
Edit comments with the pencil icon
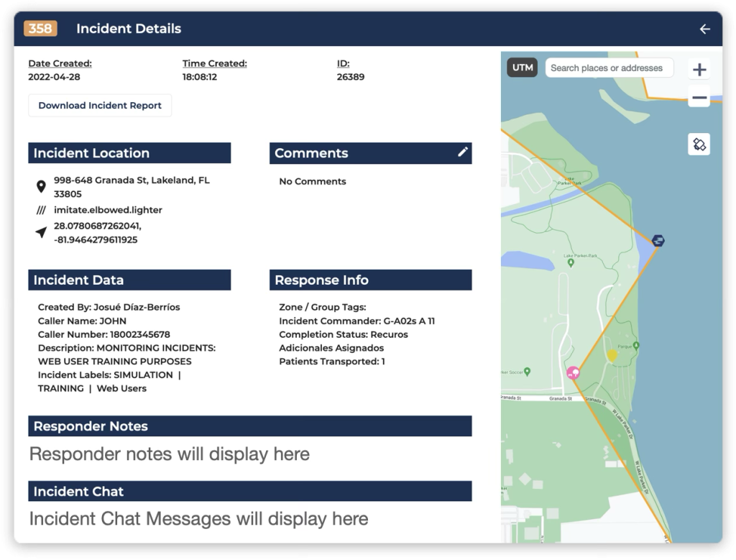[x=463, y=152]
